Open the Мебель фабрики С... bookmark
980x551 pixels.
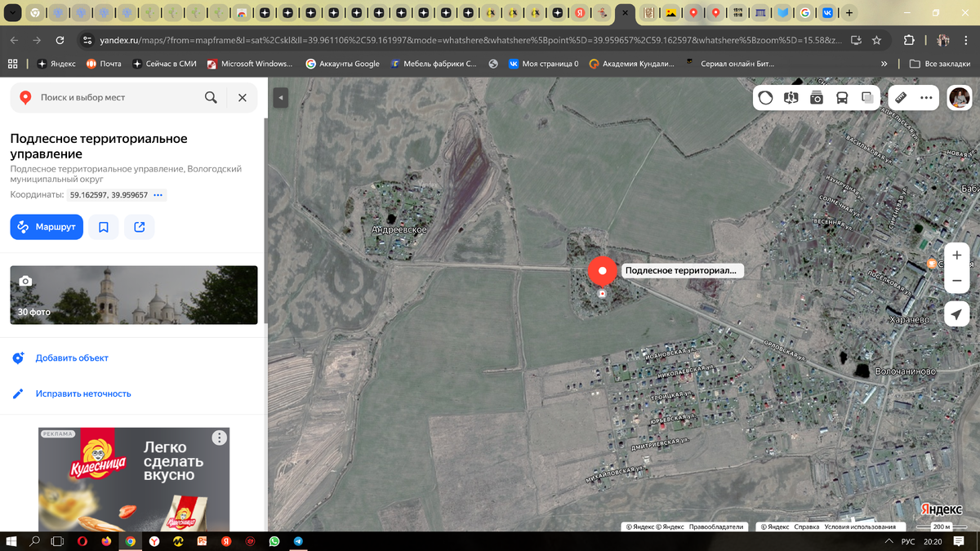coord(433,64)
